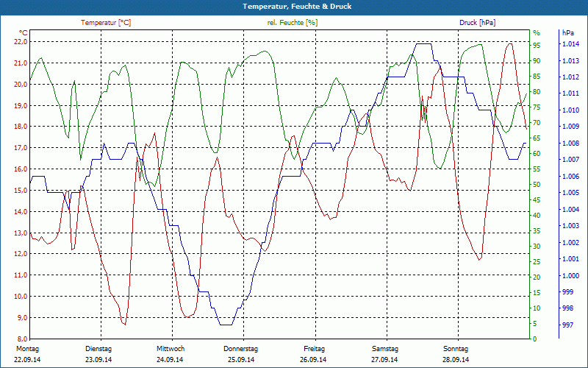Click the date 27.09.14

[x=384, y=359]
